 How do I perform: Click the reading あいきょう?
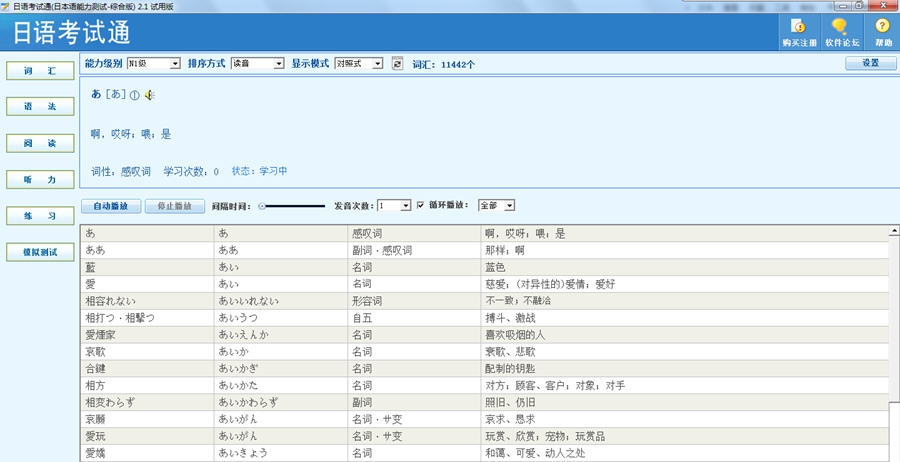tap(243, 453)
